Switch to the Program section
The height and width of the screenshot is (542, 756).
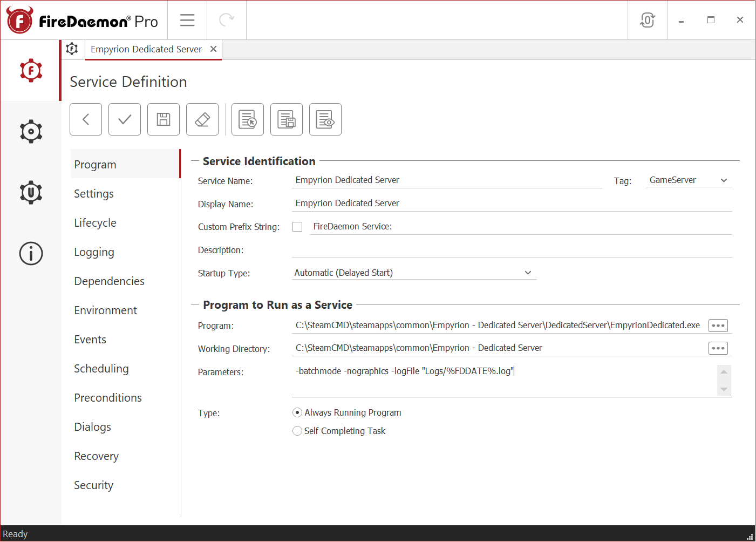125,164
